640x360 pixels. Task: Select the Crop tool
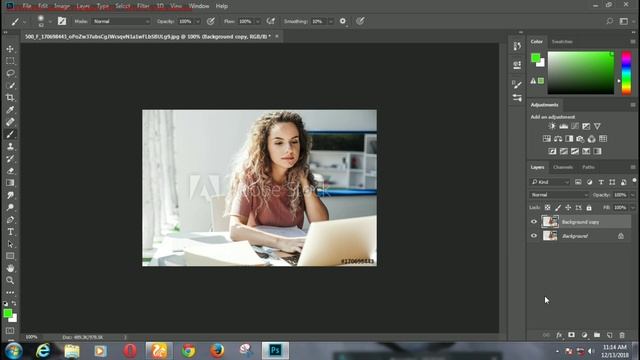[10, 98]
